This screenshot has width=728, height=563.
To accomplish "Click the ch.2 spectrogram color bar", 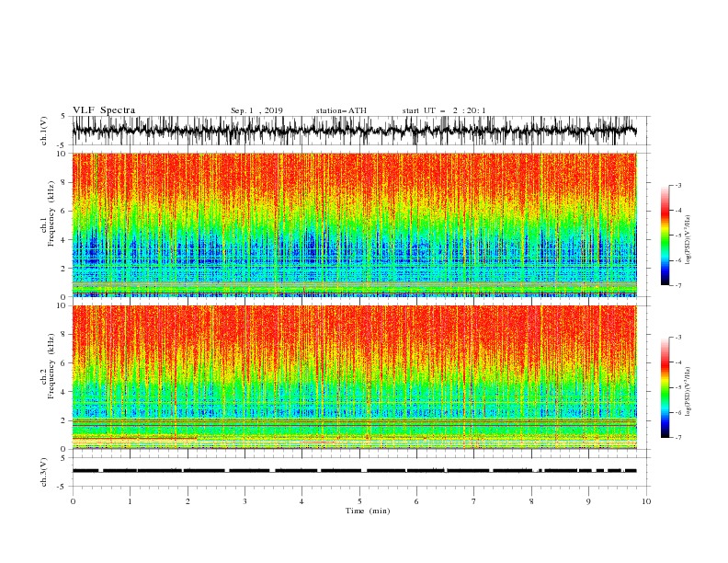I will (x=665, y=387).
